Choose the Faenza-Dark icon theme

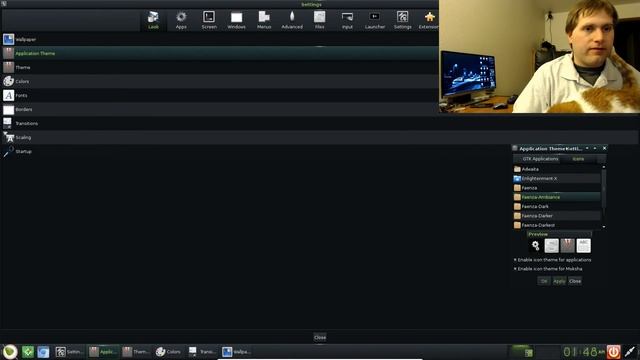pos(557,207)
